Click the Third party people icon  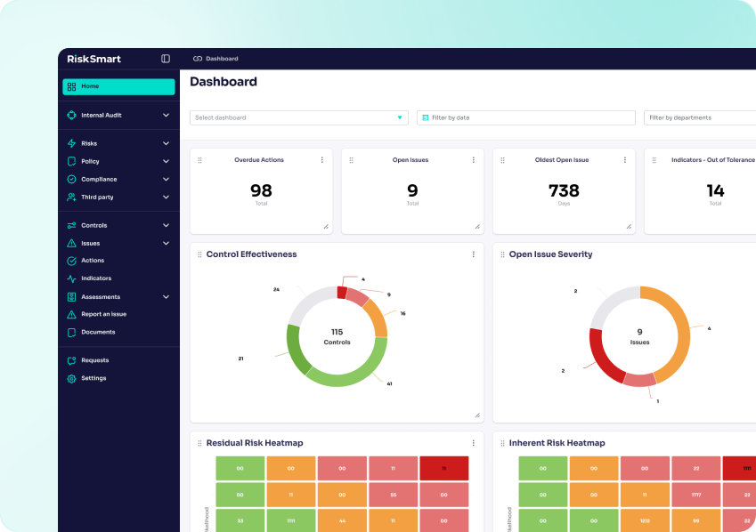74,197
